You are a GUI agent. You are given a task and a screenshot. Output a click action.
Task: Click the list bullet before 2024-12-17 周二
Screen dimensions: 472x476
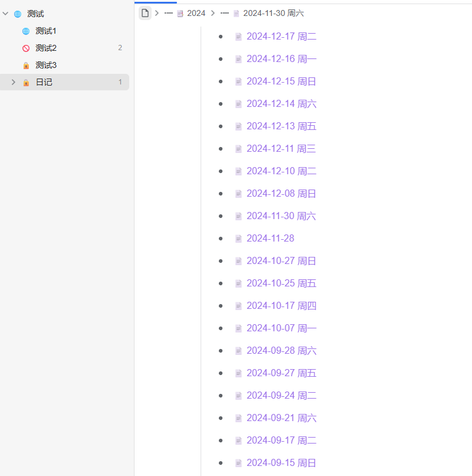click(221, 37)
